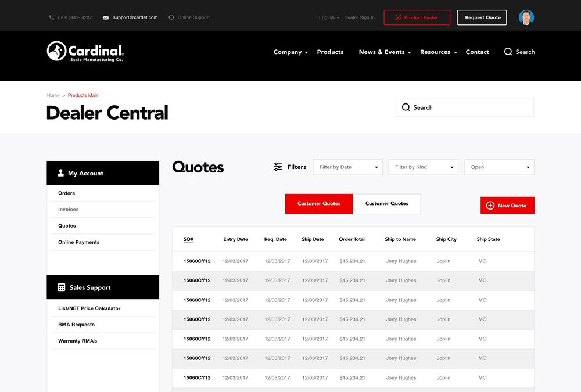This screenshot has width=581, height=392.
Task: Click the Ship to Name column header
Action: [400, 239]
